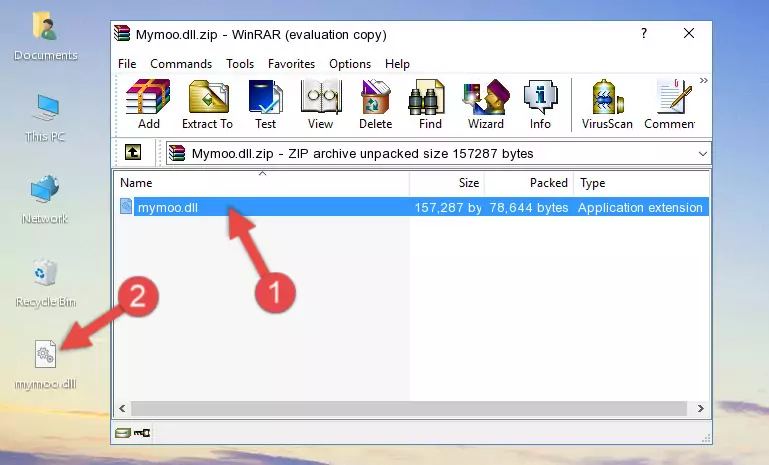
Task: Open the archive path dropdown
Action: pyautogui.click(x=702, y=154)
